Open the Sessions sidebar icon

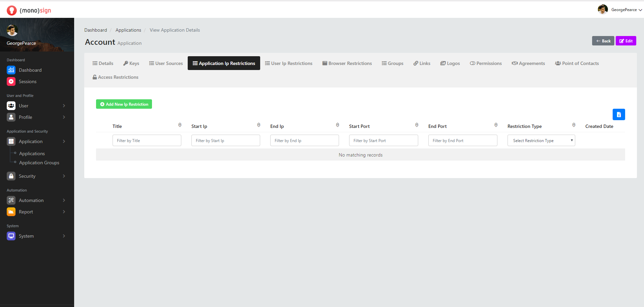pyautogui.click(x=11, y=81)
